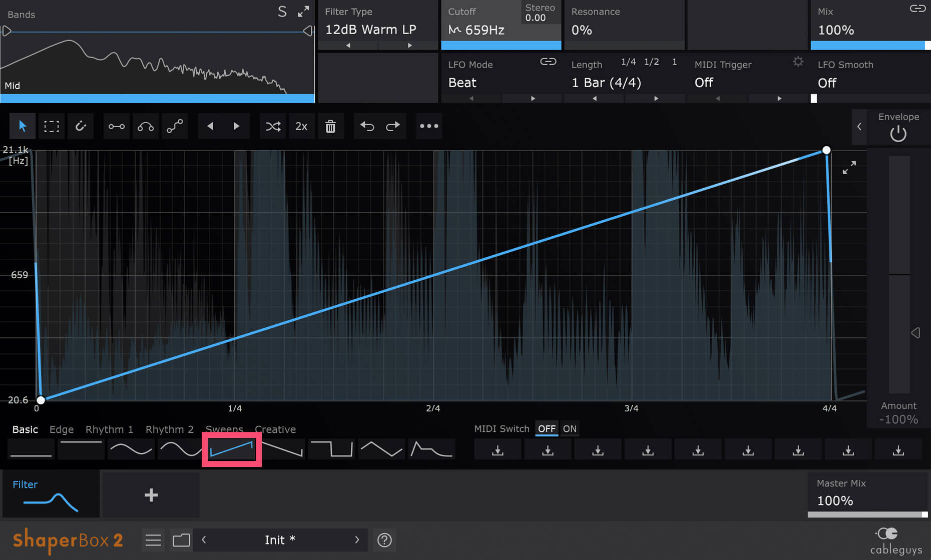Open the preset folder browser
Viewport: 931px width, 560px height.
181,540
